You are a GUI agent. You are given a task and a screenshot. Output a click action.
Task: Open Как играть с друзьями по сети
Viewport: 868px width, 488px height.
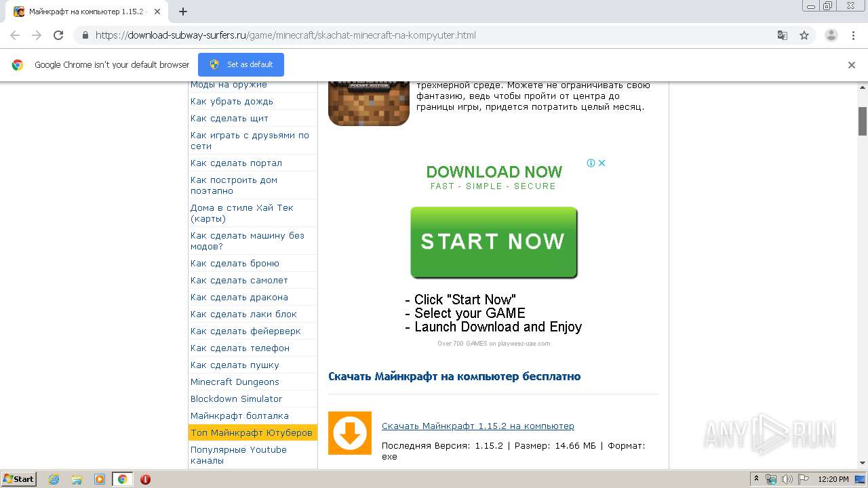(250, 140)
